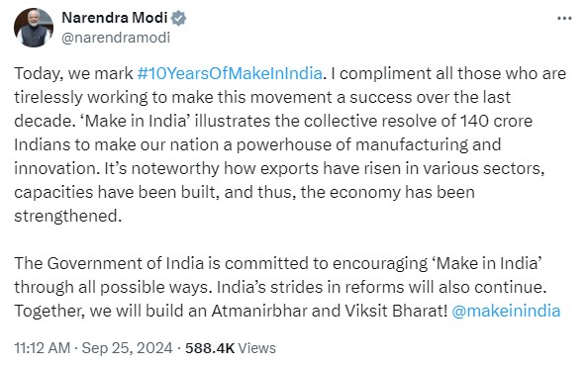The width and height of the screenshot is (588, 366).
Task: Click the 11:12 AM timestamp
Action: point(42,348)
